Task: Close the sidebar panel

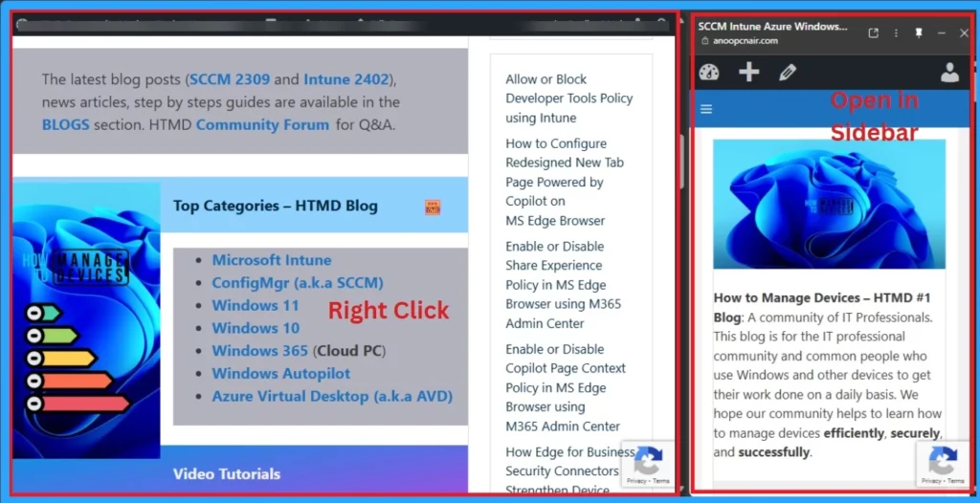Action: [x=964, y=33]
